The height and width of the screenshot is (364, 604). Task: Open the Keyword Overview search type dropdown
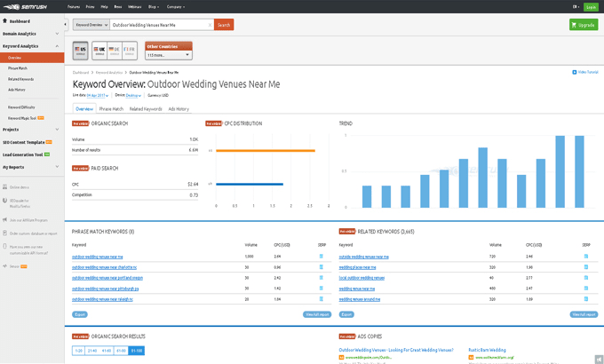click(x=91, y=25)
